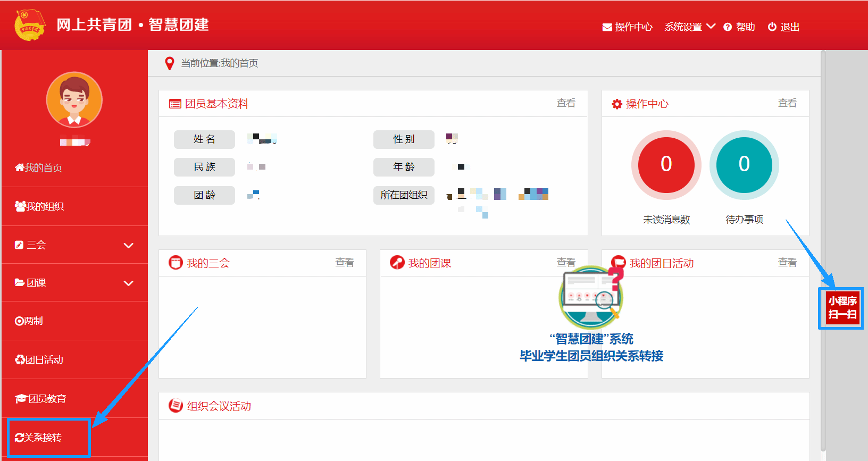Expand the 系统设置 dropdown menu
The height and width of the screenshot is (461, 868).
(690, 27)
